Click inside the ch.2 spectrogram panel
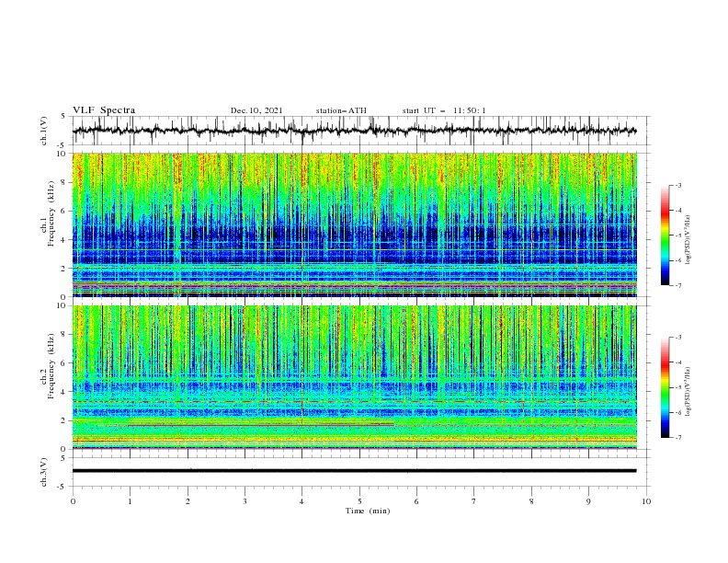The width and height of the screenshot is (728, 563). [354, 377]
